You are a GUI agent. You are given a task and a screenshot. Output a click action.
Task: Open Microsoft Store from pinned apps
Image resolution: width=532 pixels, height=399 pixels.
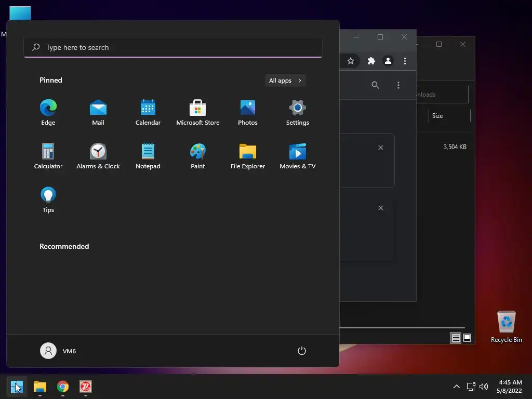198,113
